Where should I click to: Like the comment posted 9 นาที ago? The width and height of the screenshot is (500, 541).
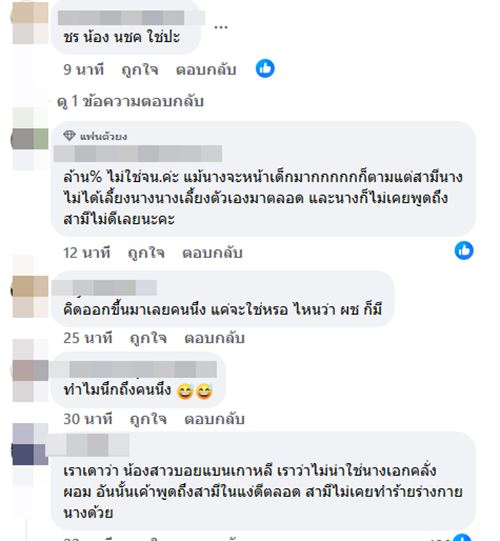coord(140,70)
